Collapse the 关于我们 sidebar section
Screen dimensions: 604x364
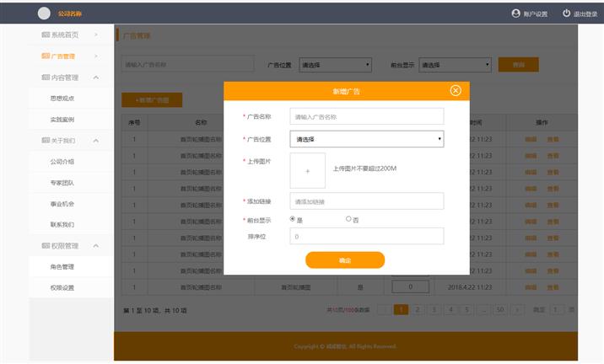[96, 141]
